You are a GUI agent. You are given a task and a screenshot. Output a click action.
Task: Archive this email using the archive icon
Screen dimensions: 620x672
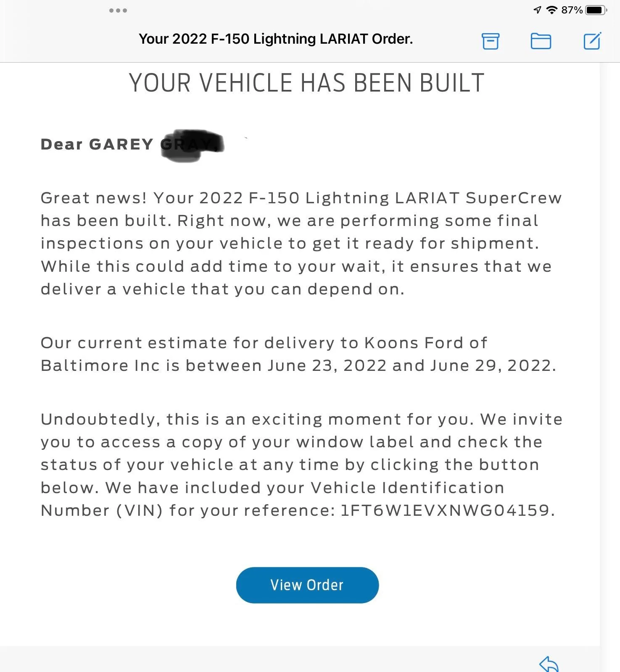click(x=491, y=41)
